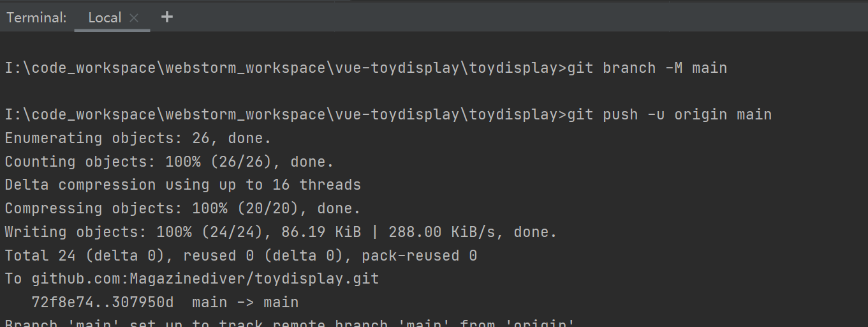The width and height of the screenshot is (868, 327).
Task: Click the commit range 72f8e74..307950d
Action: click(102, 302)
